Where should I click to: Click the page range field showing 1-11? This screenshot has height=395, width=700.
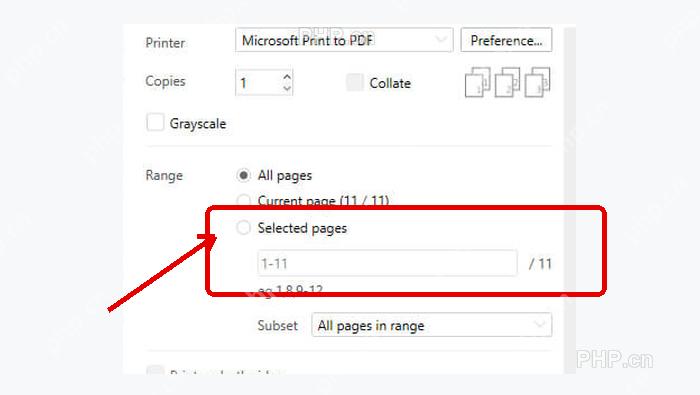pos(388,263)
